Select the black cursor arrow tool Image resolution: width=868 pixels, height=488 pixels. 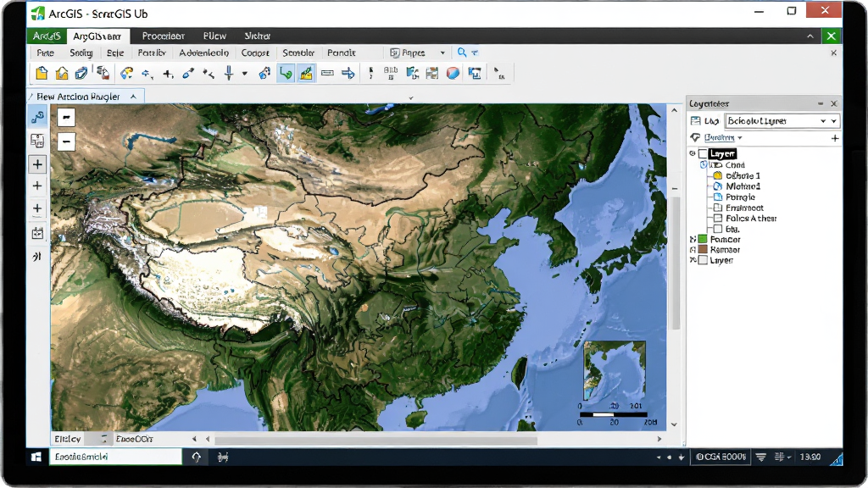pyautogui.click(x=498, y=74)
